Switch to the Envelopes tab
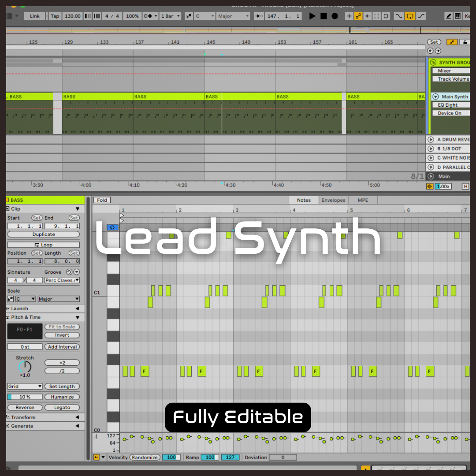 [x=333, y=200]
